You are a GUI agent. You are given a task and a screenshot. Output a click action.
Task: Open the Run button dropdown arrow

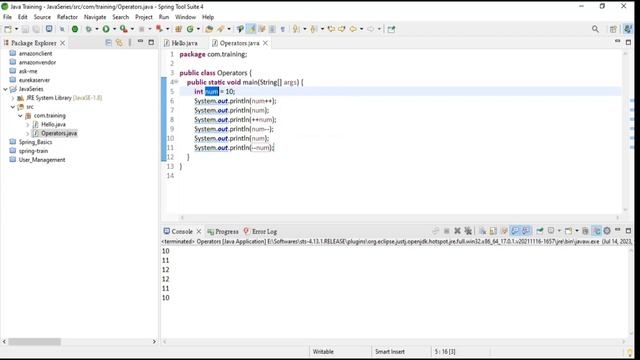pos(114,29)
